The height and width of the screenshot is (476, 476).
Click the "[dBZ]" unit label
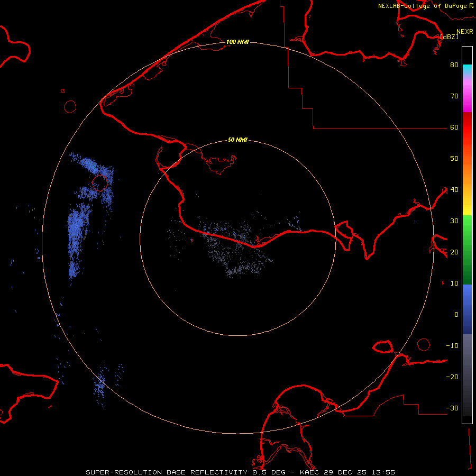coord(449,37)
